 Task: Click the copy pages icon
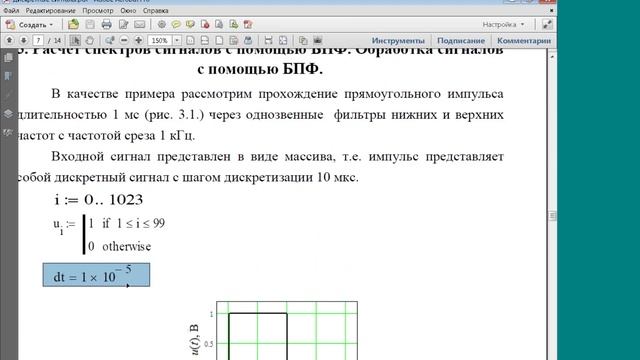pos(303,40)
